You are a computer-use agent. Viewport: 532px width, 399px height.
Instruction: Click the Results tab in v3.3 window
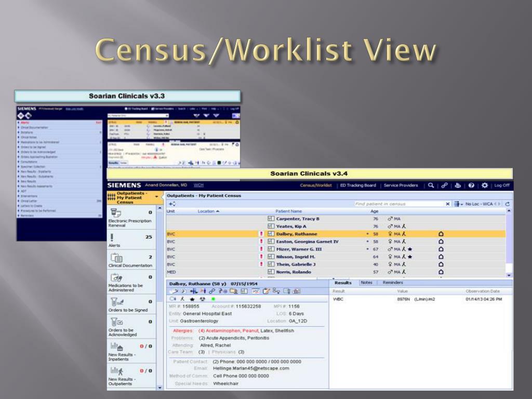pyautogui.click(x=113, y=163)
